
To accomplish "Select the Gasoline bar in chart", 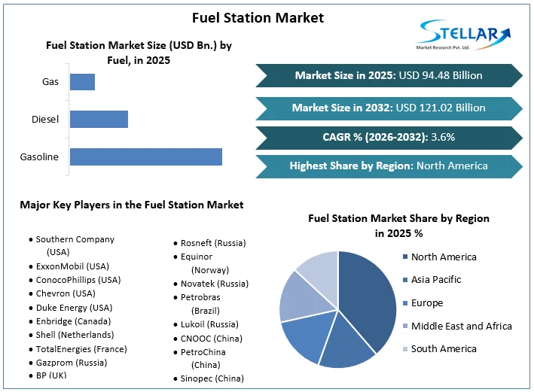I will click(x=146, y=156).
